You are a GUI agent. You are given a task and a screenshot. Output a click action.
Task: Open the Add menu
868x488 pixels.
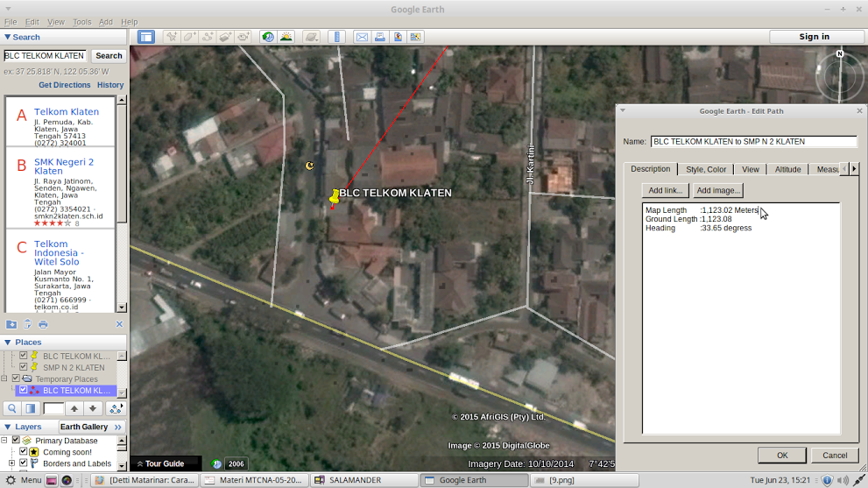[106, 22]
